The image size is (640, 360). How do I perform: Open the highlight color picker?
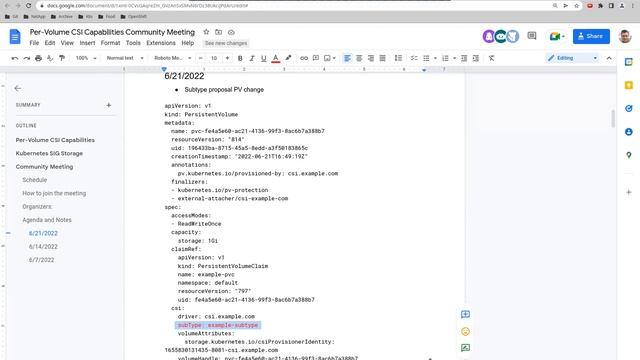tap(288, 58)
